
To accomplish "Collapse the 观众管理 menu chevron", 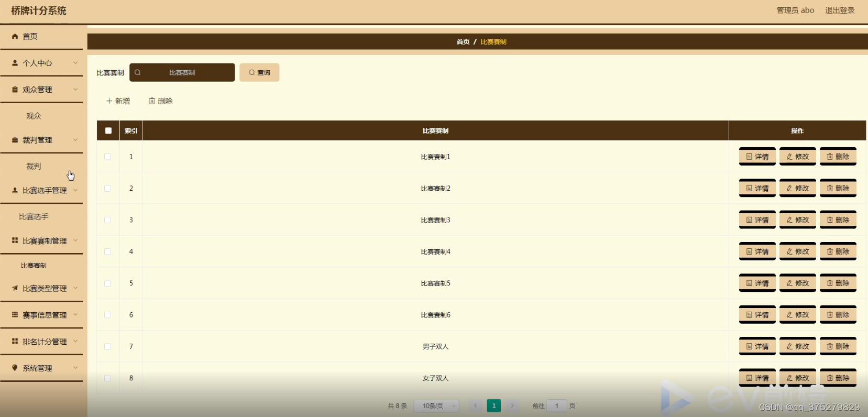I will point(75,90).
